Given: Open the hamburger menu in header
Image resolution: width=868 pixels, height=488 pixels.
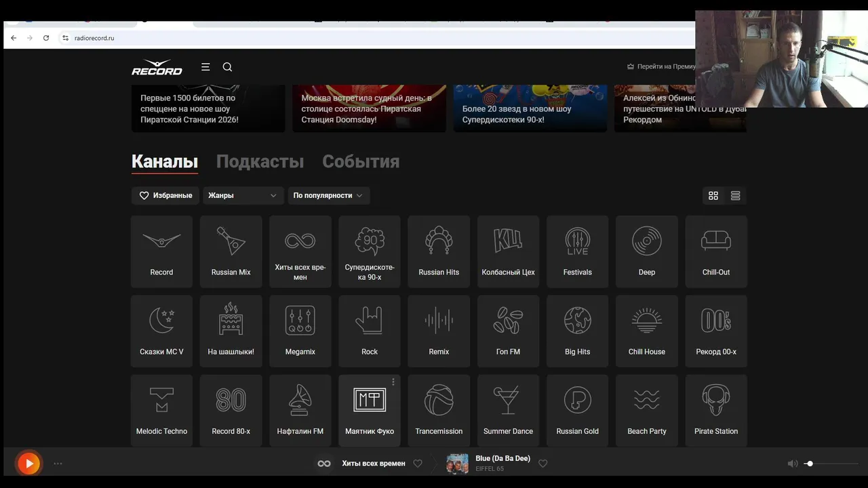Looking at the screenshot, I should tap(205, 66).
